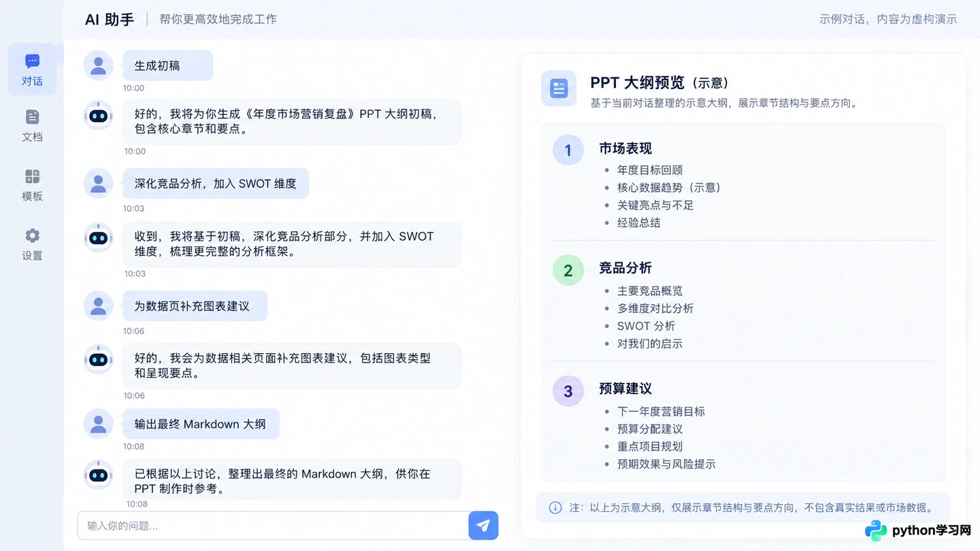Click the AI 助手 title
The height and width of the screenshot is (551, 980).
[110, 19]
